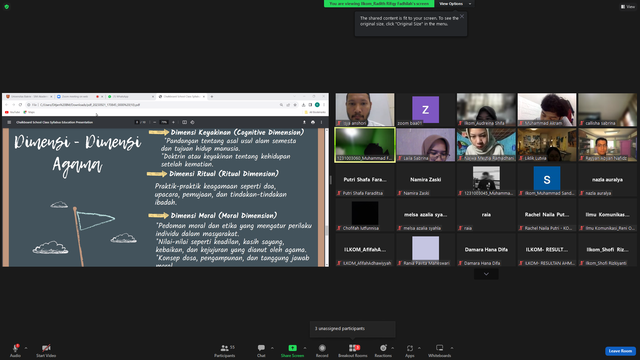This screenshot has width=640, height=360.
Task: Start recording with the Record button
Action: 322,350
